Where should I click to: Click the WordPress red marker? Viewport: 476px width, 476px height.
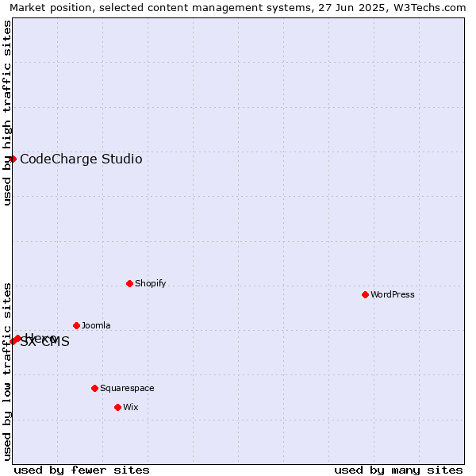(365, 294)
